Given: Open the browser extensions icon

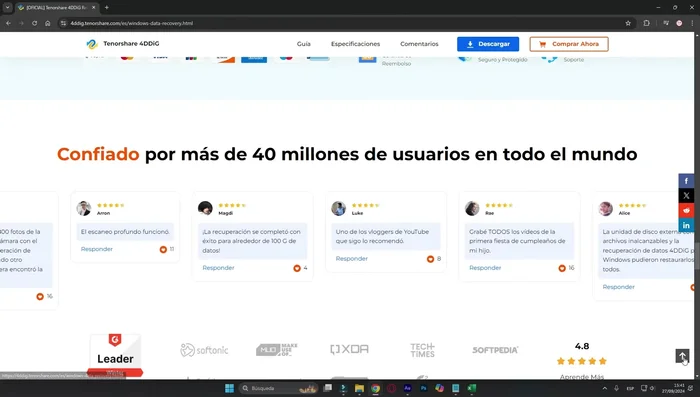Looking at the screenshot, I should [x=646, y=23].
